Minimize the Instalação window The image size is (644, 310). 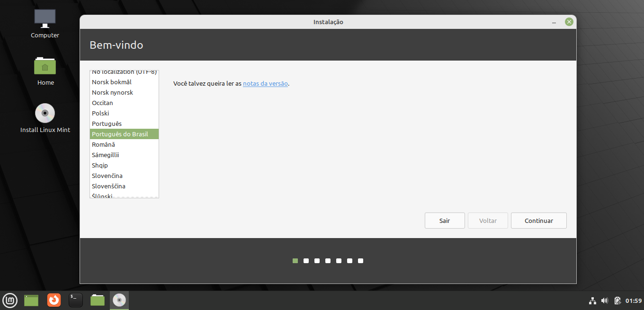[554, 22]
